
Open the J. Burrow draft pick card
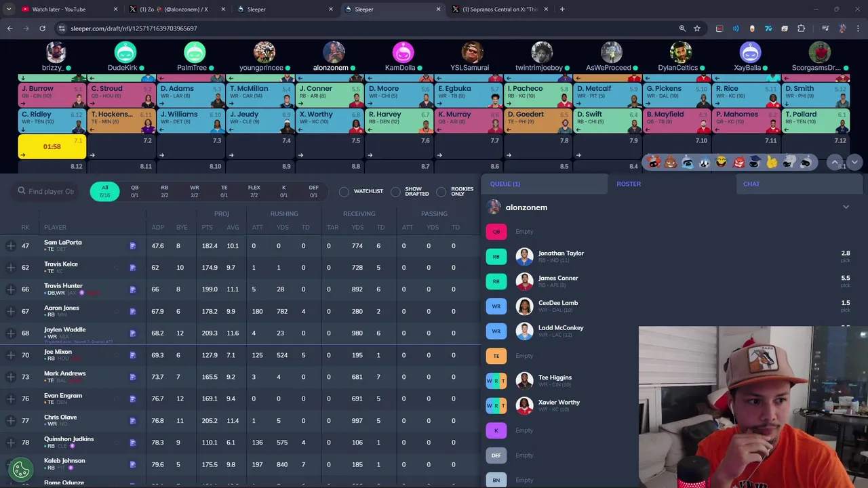coord(52,96)
